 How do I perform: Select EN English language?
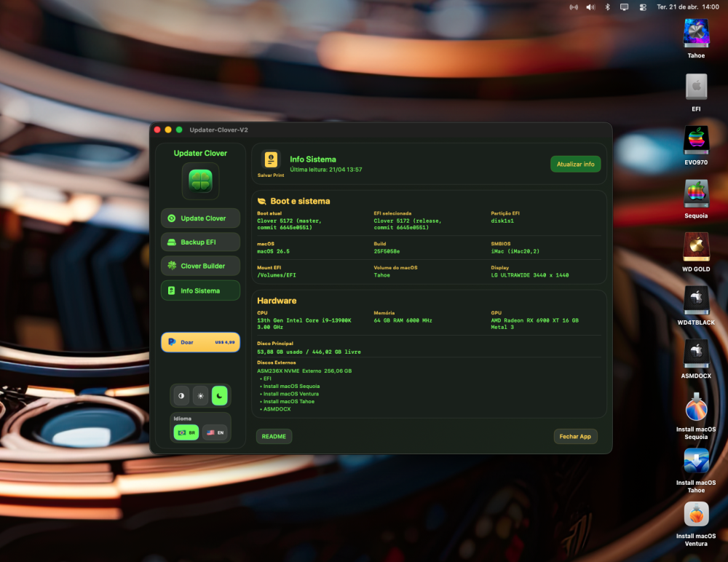point(215,432)
